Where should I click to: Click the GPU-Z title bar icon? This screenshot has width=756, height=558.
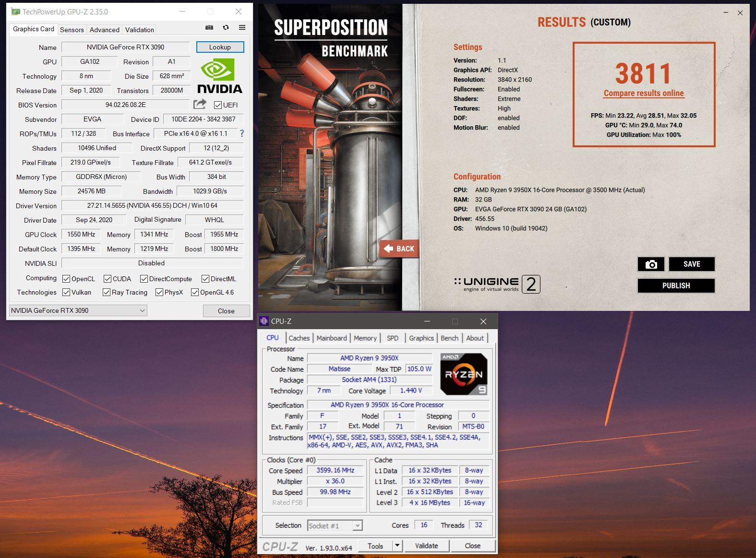coord(15,12)
